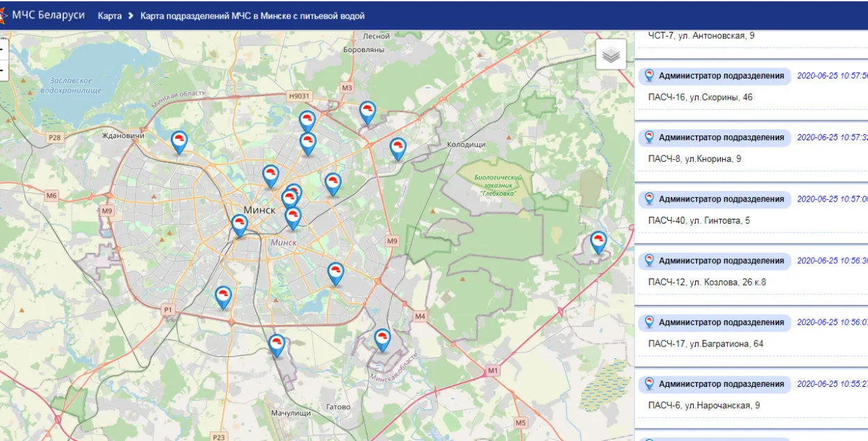Open the ПАСЧ-8, ул.Кнорина, 9 entry
The height and width of the screenshot is (441, 868).
tap(694, 159)
